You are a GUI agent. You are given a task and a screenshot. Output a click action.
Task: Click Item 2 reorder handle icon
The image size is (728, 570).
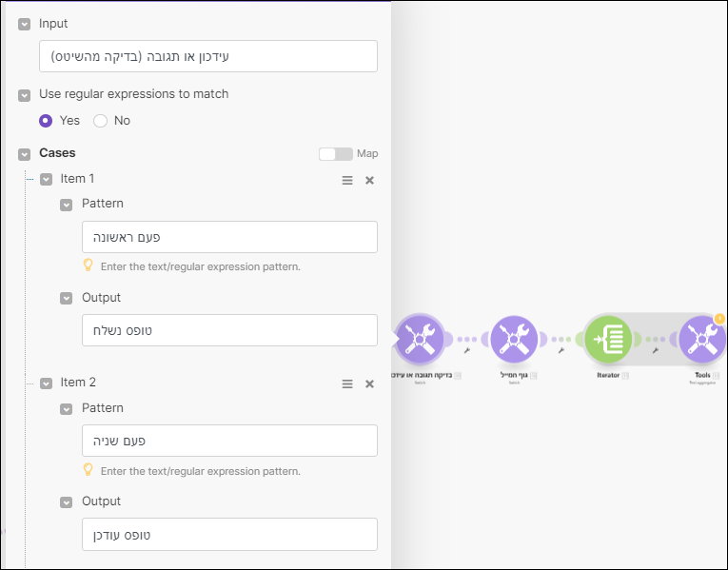pos(347,383)
